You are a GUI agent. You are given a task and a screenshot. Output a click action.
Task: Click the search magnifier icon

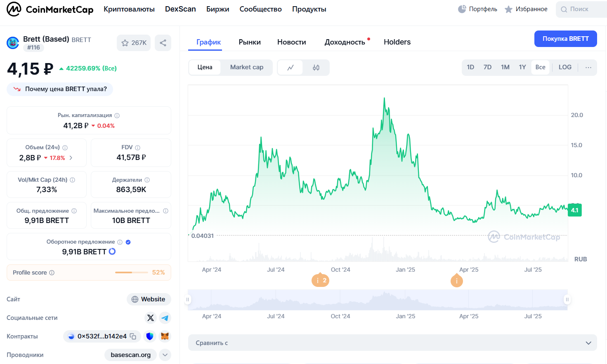[x=564, y=9]
